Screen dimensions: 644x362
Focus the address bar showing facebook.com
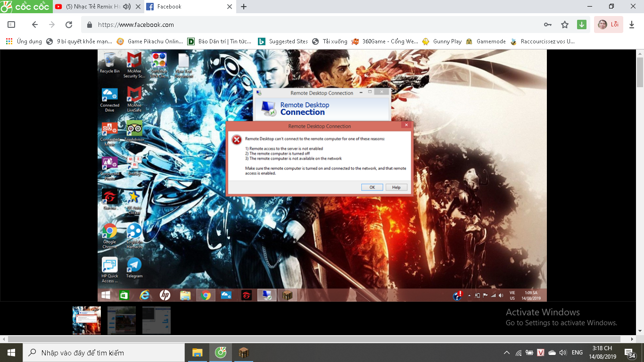[311, 25]
